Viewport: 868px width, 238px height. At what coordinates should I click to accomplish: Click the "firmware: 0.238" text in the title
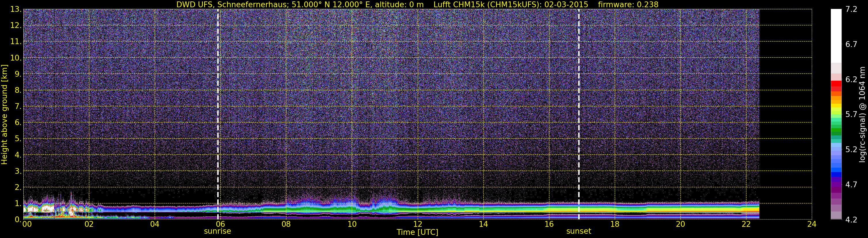(x=628, y=5)
